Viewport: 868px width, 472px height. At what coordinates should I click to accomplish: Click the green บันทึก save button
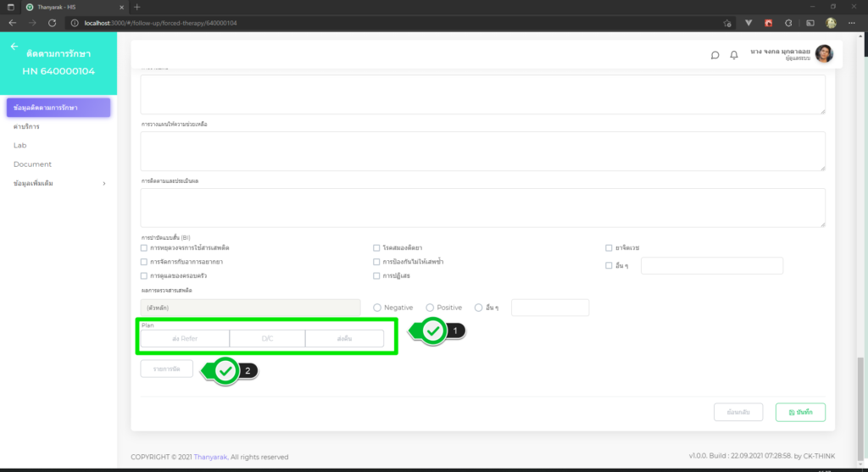(799, 412)
